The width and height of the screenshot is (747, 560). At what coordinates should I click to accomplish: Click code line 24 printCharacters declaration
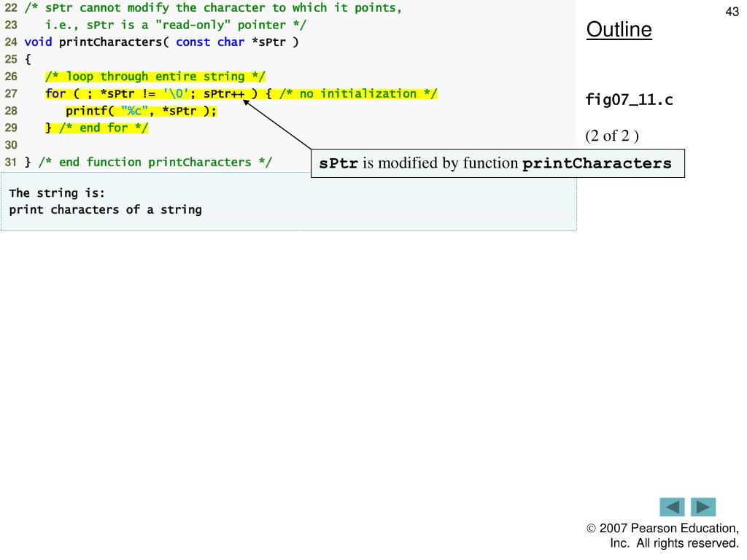161,42
